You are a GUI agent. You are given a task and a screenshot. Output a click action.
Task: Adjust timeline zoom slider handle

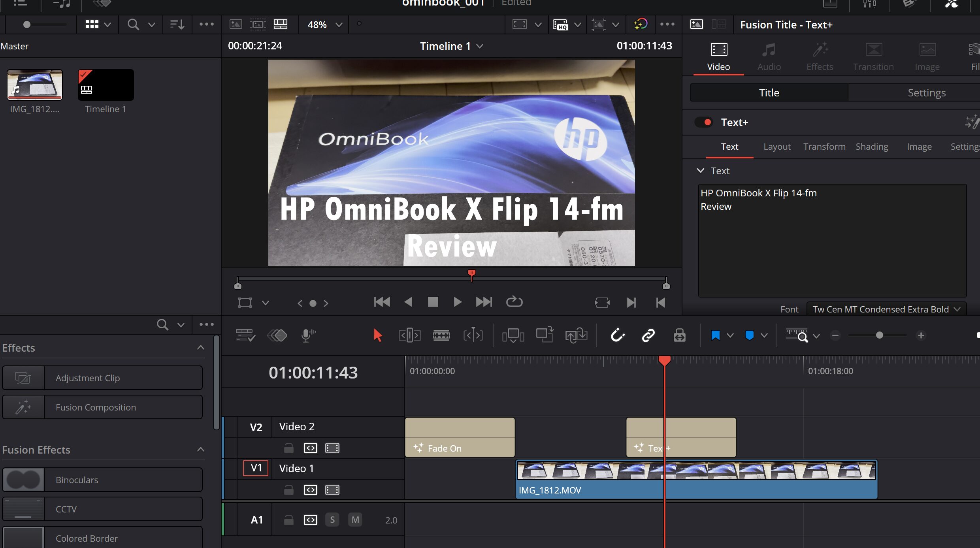click(x=879, y=335)
